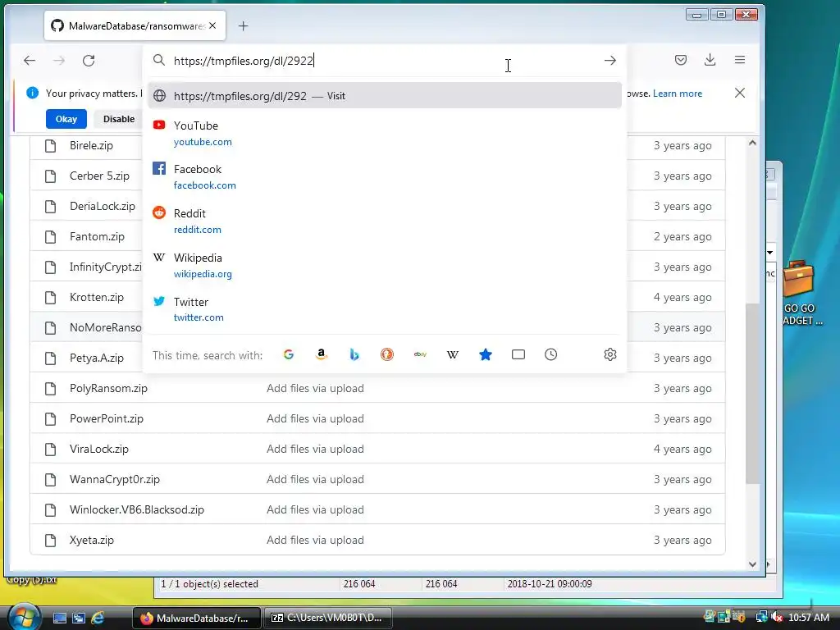
Task: Click the taskbar clock 10:57 AM
Action: pyautogui.click(x=808, y=618)
